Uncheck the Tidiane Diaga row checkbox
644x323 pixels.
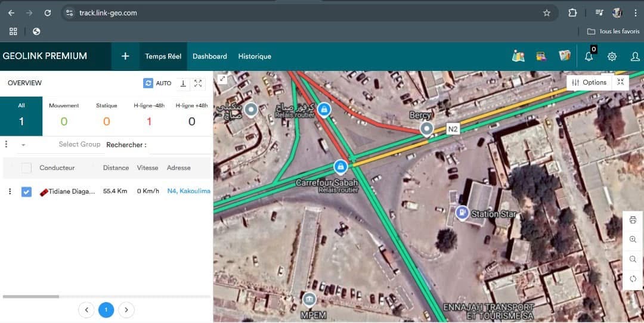pyautogui.click(x=26, y=192)
